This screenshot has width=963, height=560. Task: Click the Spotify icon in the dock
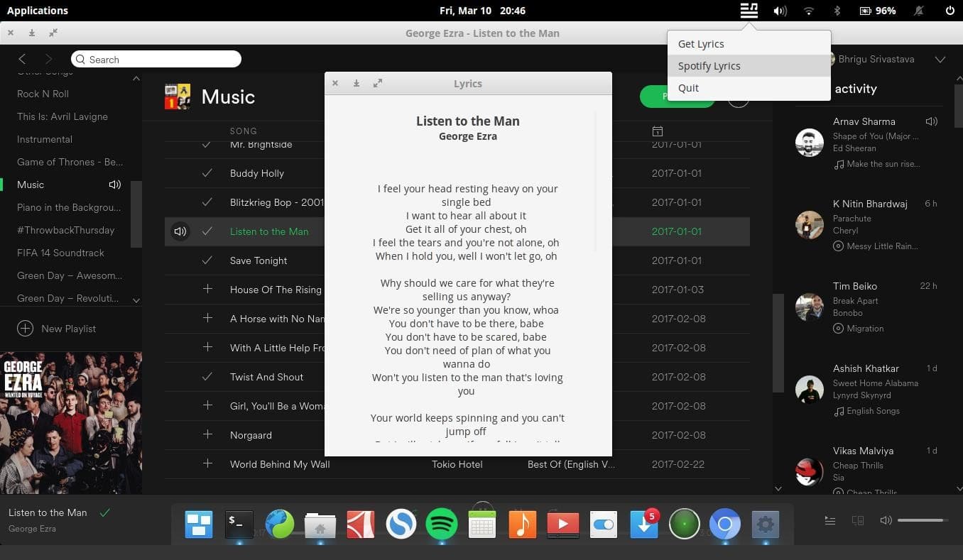click(442, 525)
